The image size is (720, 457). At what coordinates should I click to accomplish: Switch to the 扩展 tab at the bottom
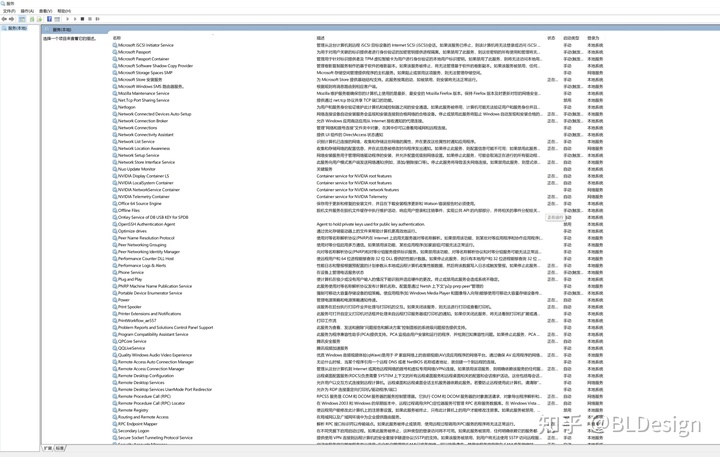coord(47,448)
